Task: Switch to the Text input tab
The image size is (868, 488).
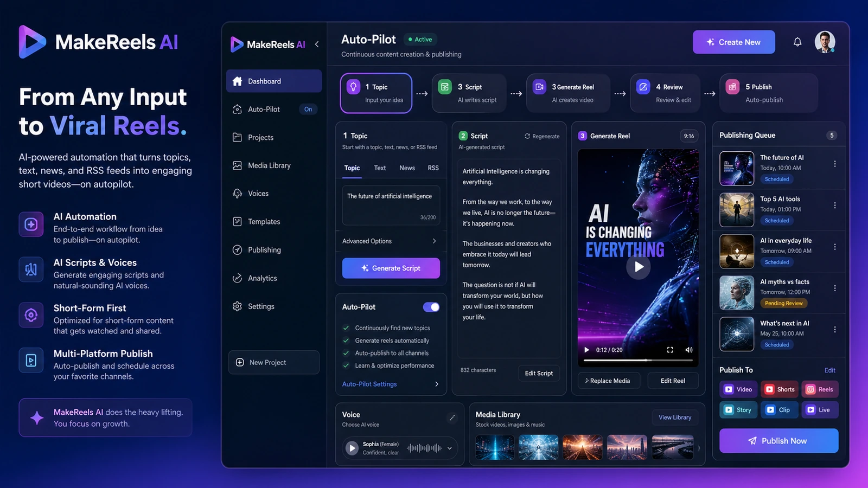Action: (380, 168)
